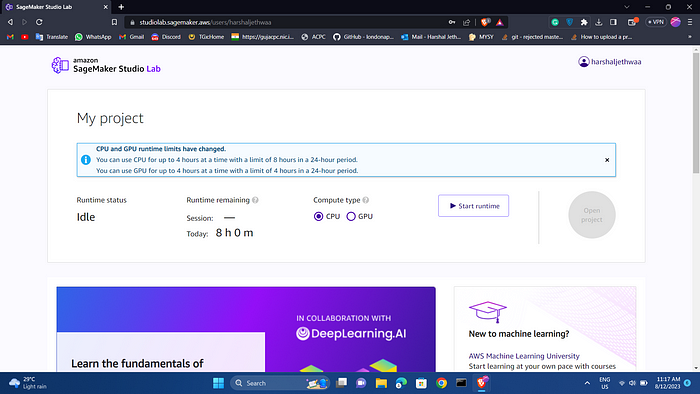Click the address bar URL field

point(286,22)
